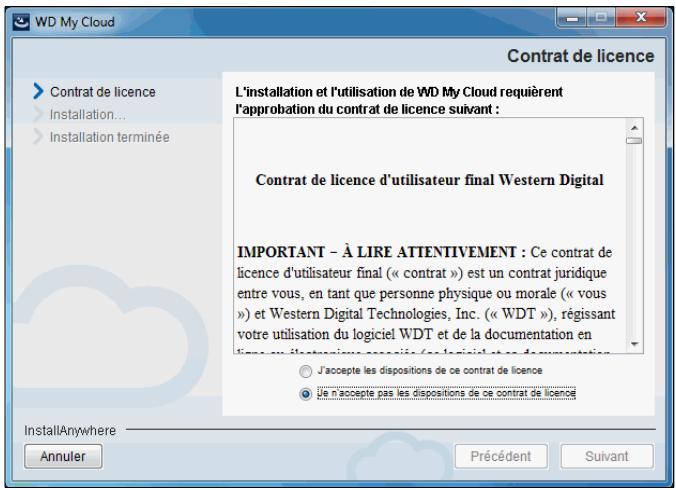Viewport: 676px width, 490px height.
Task: Select the "Contrat de licence" step
Action: 103,92
